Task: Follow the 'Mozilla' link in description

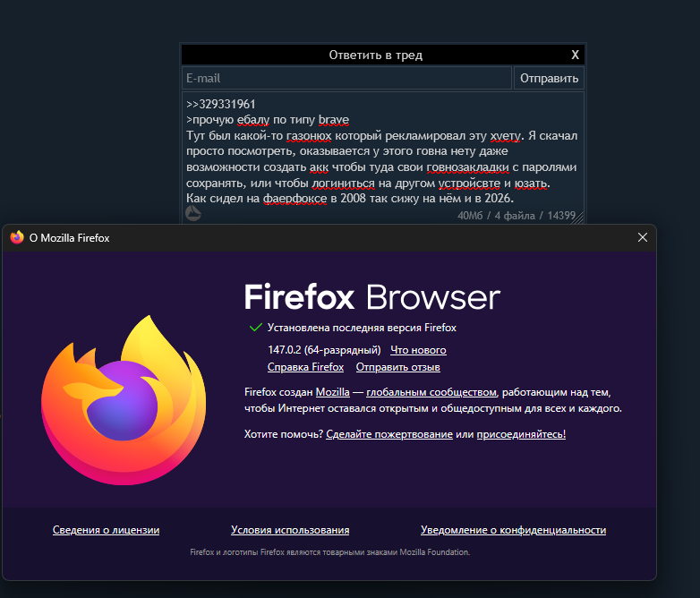Action: pyautogui.click(x=333, y=392)
